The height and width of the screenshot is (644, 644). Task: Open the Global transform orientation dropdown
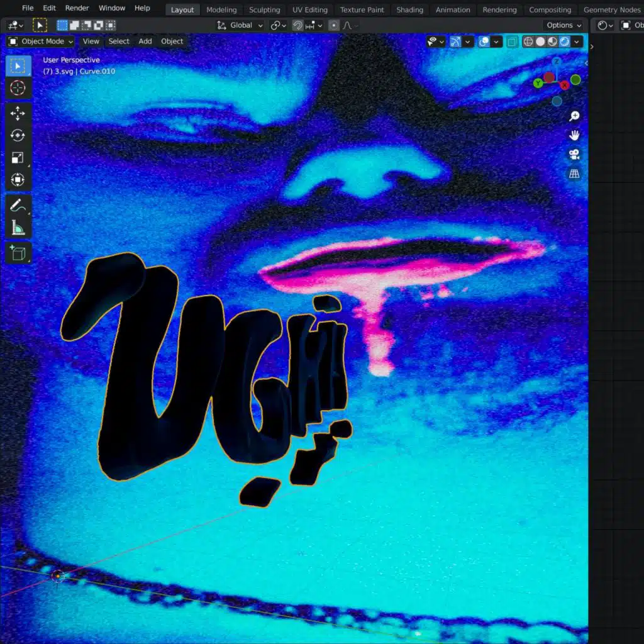[240, 25]
